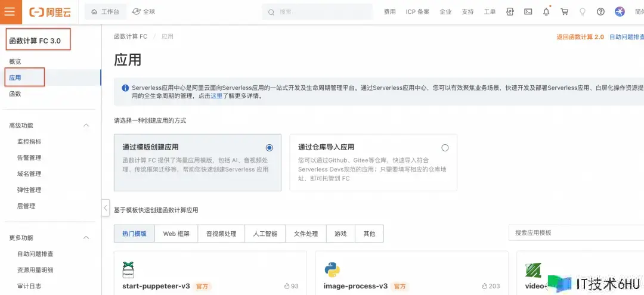Open the shopping cart icon
644x295 pixels.
coord(565,12)
